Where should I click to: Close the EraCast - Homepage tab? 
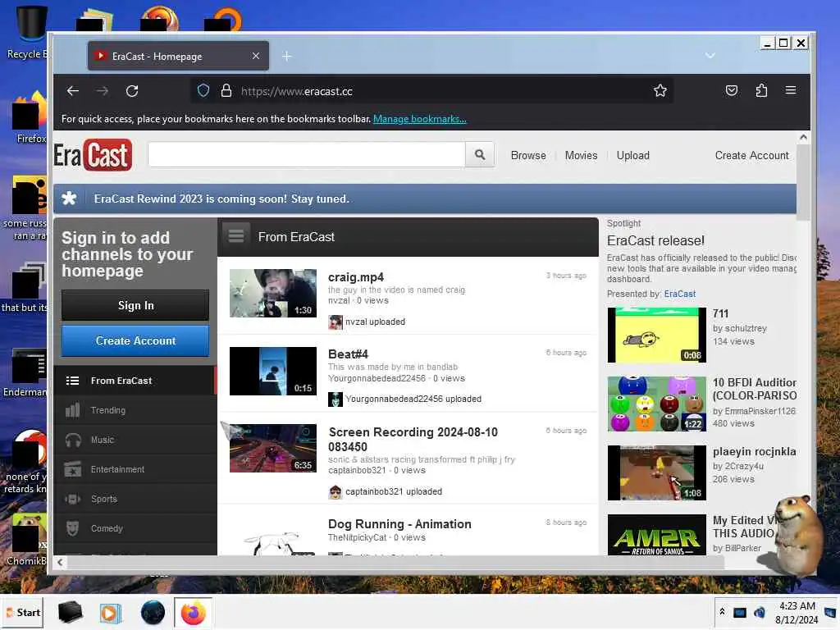click(256, 56)
